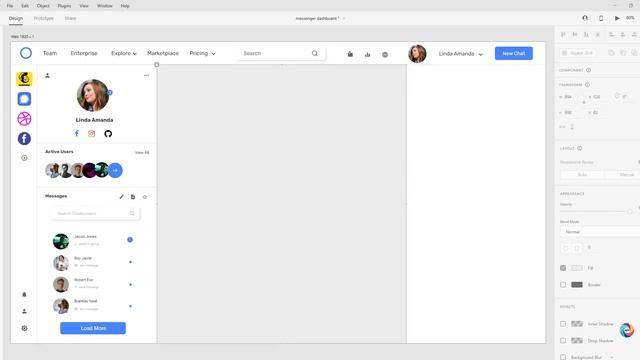640x360 pixels.
Task: Expand the Background Blur dropdown arrow
Action: click(611, 357)
